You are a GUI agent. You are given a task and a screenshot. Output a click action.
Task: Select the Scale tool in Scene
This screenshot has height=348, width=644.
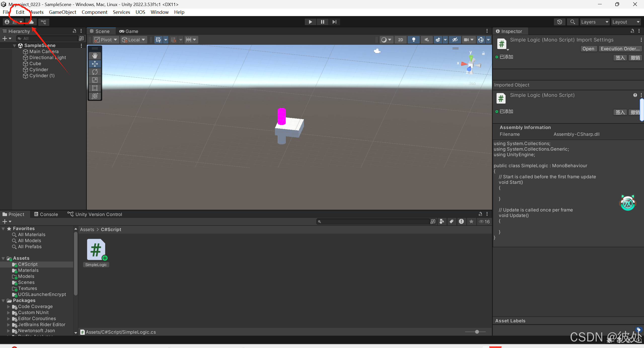(x=95, y=80)
